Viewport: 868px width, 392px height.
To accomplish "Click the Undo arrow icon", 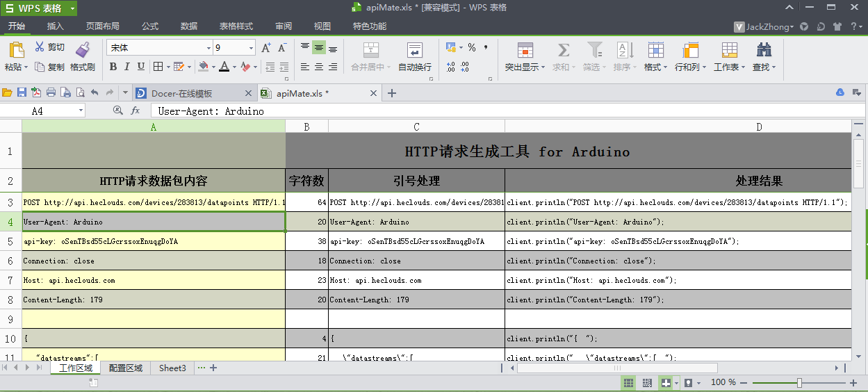I will point(95,93).
